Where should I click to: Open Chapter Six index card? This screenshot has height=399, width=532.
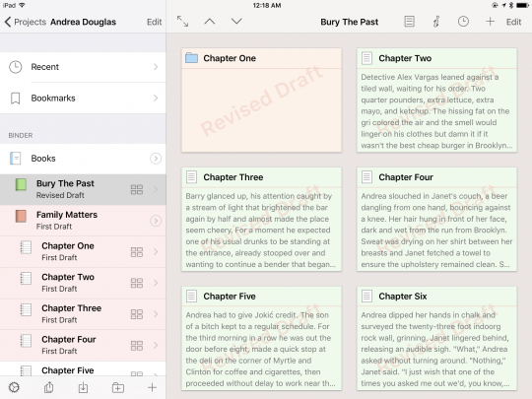click(436, 338)
